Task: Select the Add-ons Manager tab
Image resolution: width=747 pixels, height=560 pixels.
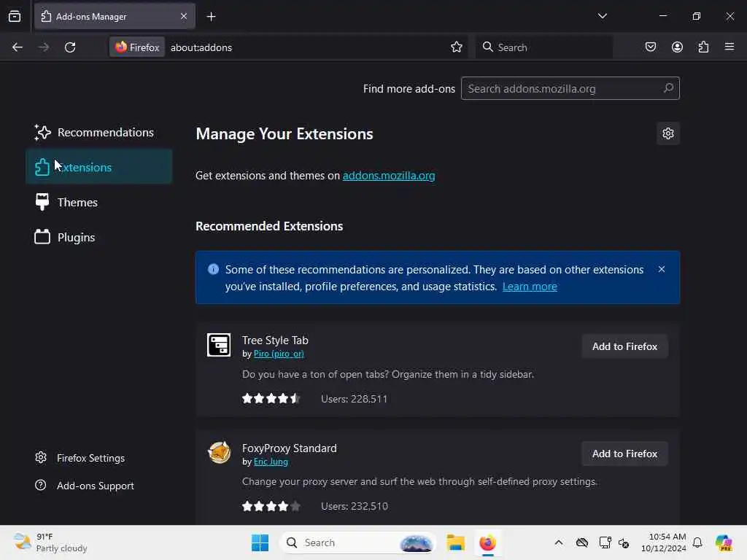Action: (x=115, y=16)
